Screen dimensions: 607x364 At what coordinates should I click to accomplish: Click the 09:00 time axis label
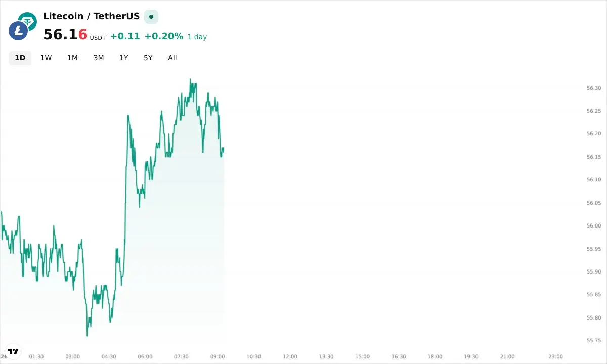(x=218, y=356)
